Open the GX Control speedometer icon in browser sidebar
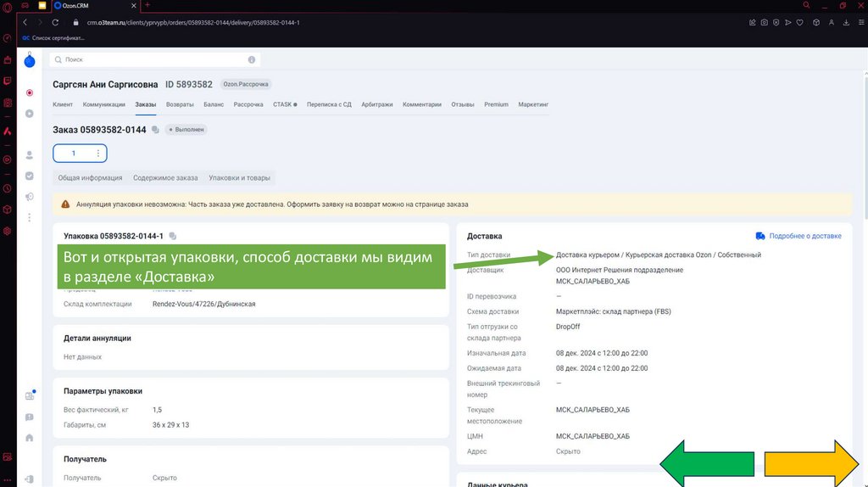Image resolution: width=868 pixels, height=487 pixels. click(x=7, y=38)
